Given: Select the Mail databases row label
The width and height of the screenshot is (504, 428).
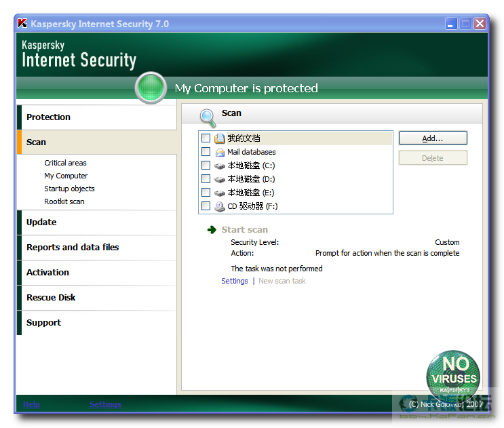Looking at the screenshot, I should (252, 152).
